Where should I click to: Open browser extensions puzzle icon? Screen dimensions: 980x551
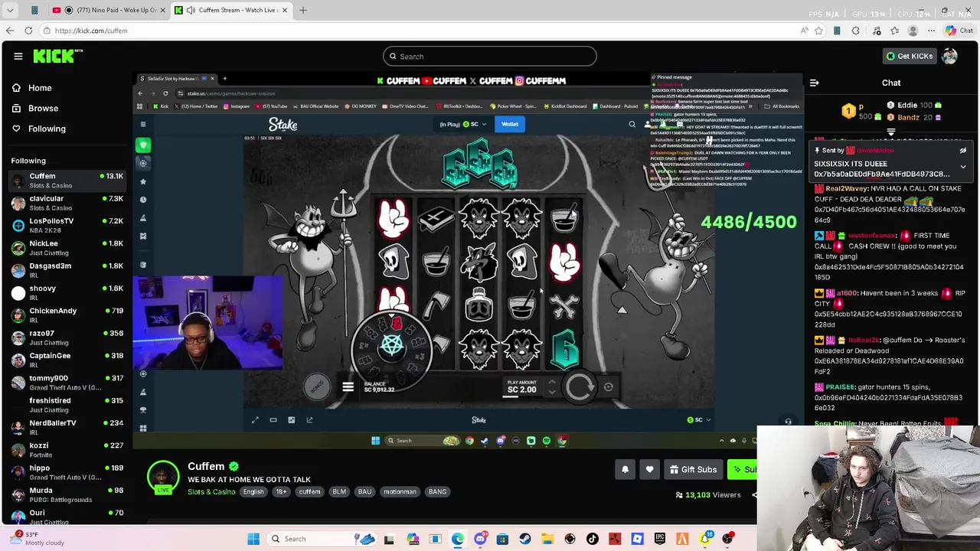[856, 31]
